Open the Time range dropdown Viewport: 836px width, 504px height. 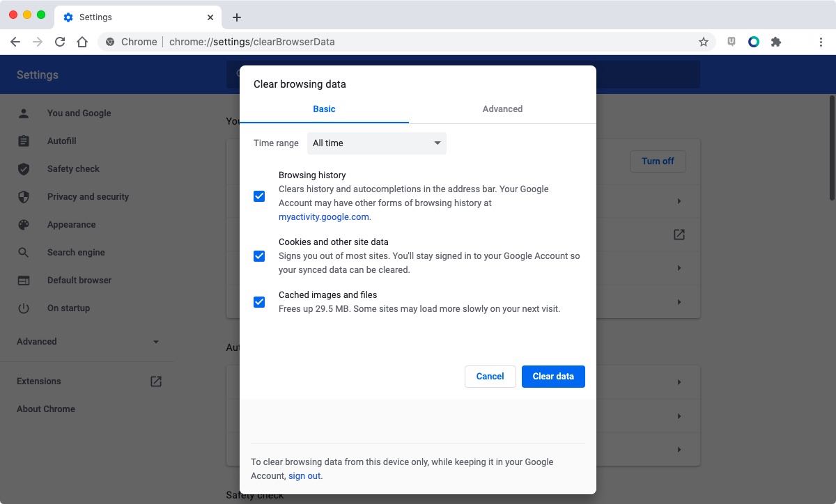(376, 143)
